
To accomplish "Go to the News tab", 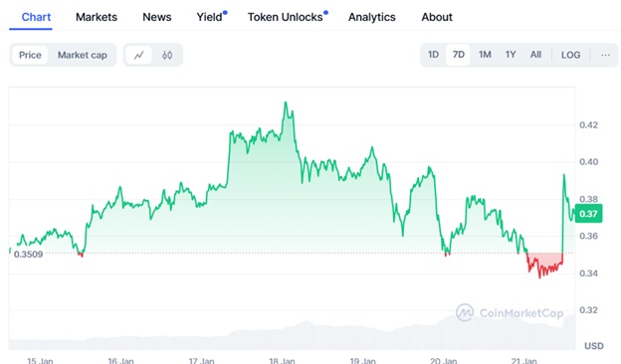I will pos(157,17).
